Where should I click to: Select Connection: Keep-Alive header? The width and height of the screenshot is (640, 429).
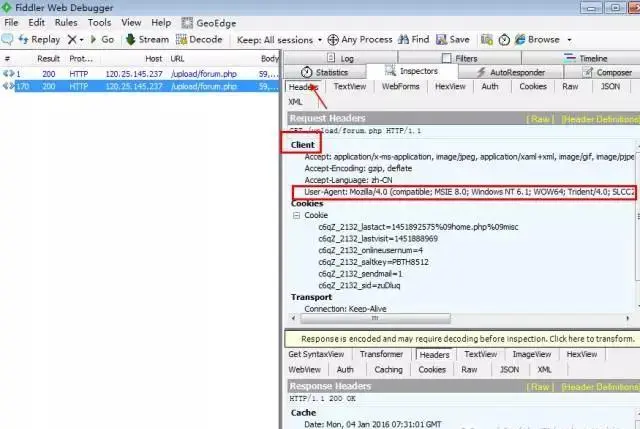345,309
